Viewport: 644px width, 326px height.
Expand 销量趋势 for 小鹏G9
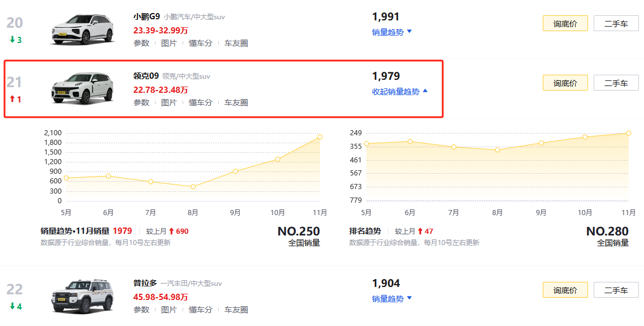coord(391,32)
